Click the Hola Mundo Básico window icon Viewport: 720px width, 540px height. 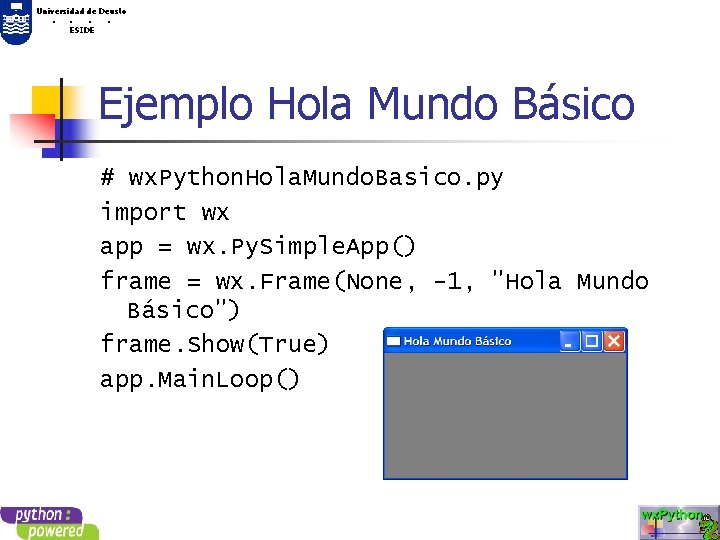point(394,341)
